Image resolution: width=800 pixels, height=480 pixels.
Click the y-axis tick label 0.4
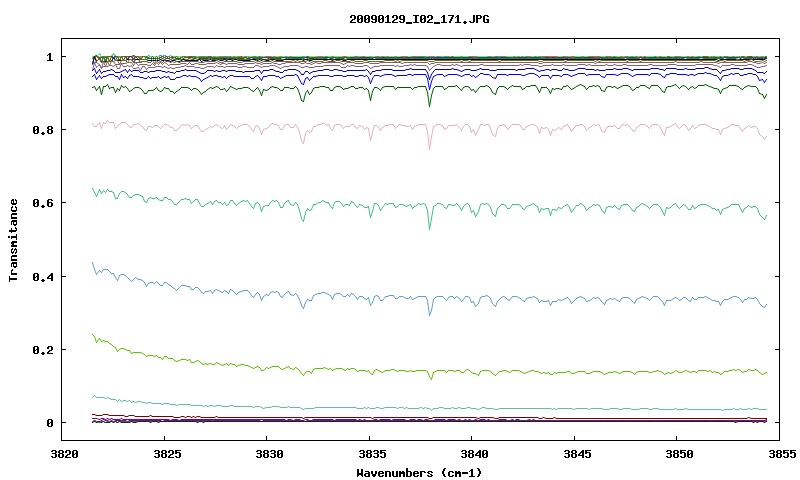point(43,276)
